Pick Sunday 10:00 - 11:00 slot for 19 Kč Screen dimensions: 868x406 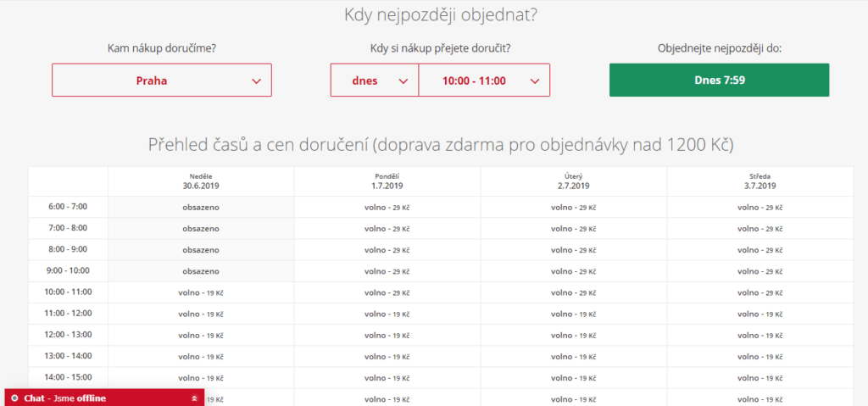pos(201,292)
